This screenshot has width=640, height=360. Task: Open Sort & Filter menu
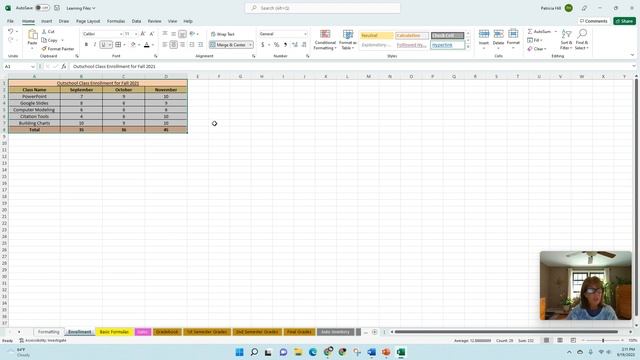click(566, 40)
